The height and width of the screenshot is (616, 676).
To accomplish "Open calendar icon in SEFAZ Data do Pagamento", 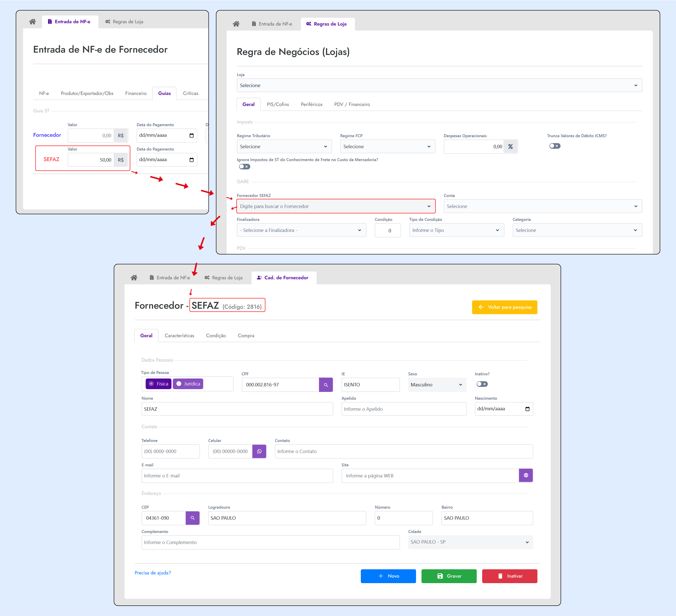I will (x=191, y=160).
